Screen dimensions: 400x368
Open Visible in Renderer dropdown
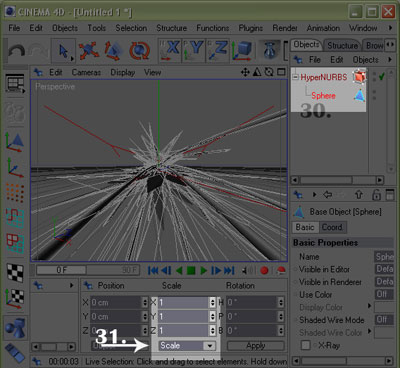pyautogui.click(x=384, y=282)
